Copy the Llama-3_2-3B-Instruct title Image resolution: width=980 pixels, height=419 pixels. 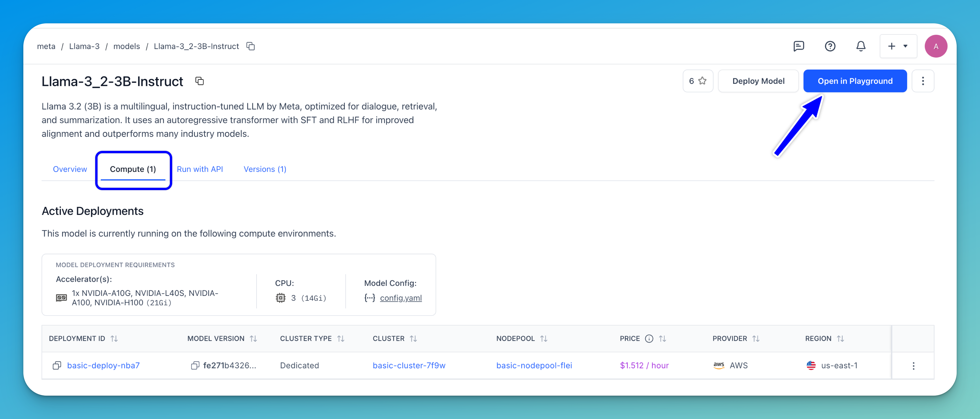(199, 81)
